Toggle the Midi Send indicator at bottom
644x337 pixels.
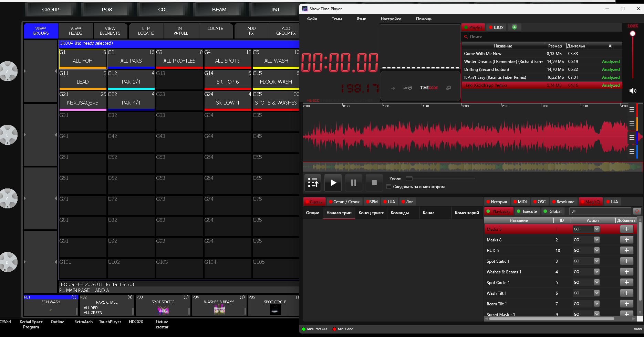[334, 329]
